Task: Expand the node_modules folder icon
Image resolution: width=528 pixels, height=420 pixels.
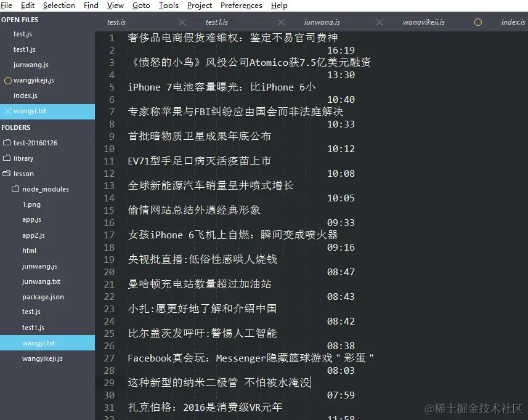Action: pyautogui.click(x=15, y=189)
